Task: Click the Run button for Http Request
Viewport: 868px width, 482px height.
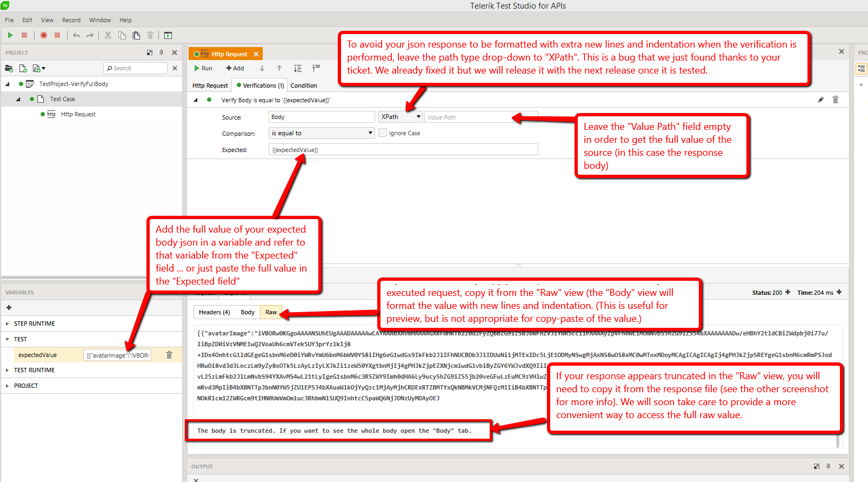Action: click(x=203, y=68)
